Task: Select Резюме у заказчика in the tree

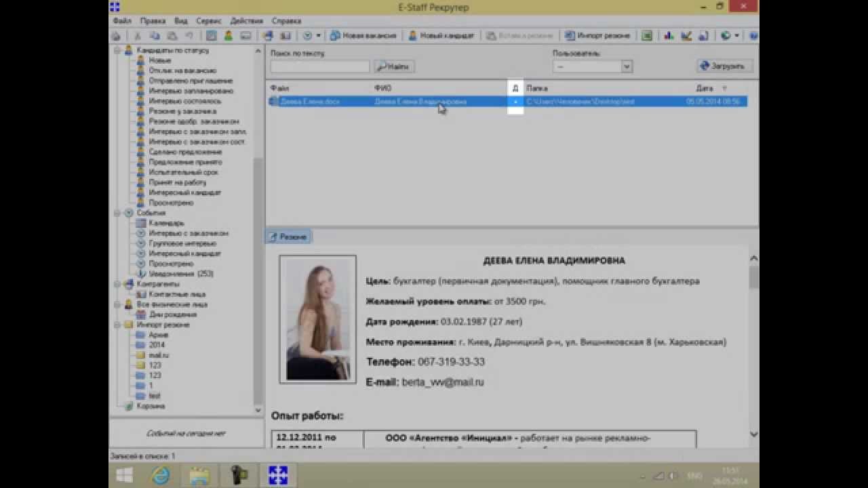Action: 182,111
